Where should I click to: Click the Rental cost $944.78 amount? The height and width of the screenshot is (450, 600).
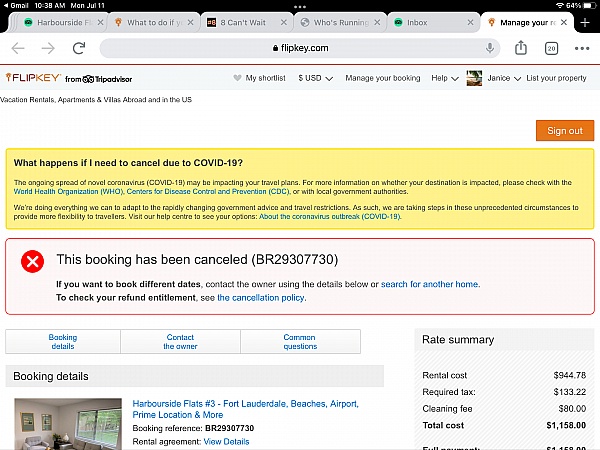click(x=569, y=375)
